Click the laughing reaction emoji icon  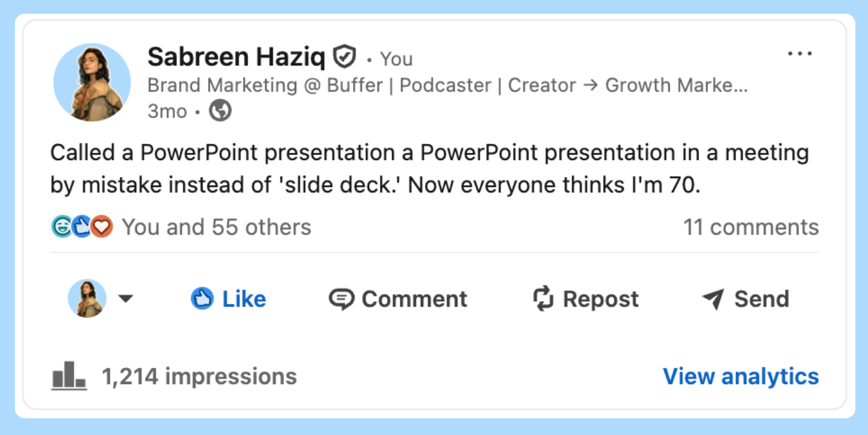(x=61, y=227)
